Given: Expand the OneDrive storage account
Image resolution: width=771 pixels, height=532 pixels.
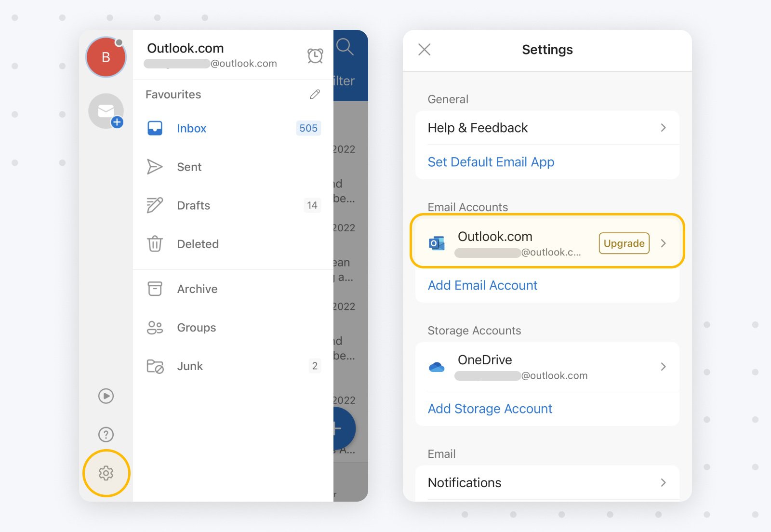Looking at the screenshot, I should coord(664,367).
